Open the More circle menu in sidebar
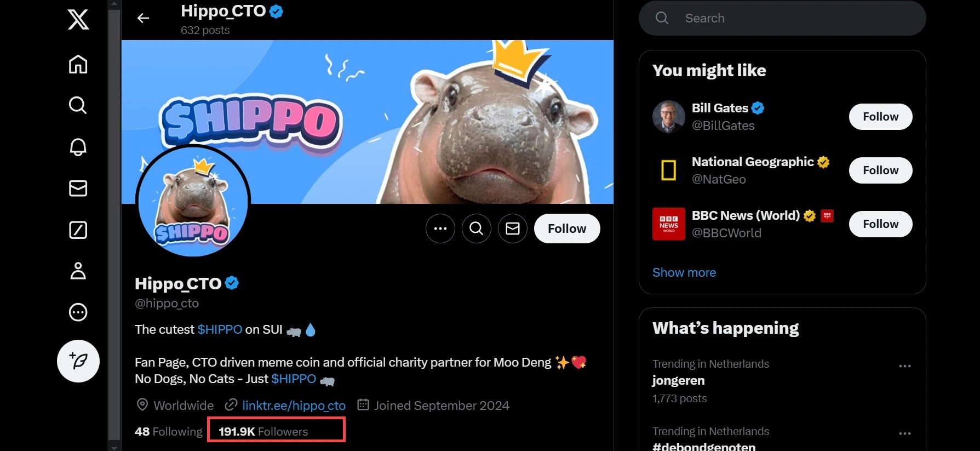This screenshot has width=980, height=451. click(x=78, y=312)
